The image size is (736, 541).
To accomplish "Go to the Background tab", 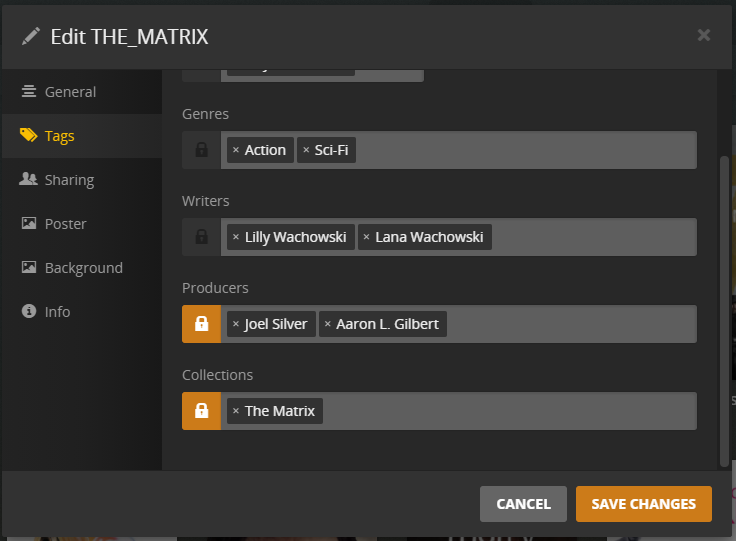I will point(82,268).
